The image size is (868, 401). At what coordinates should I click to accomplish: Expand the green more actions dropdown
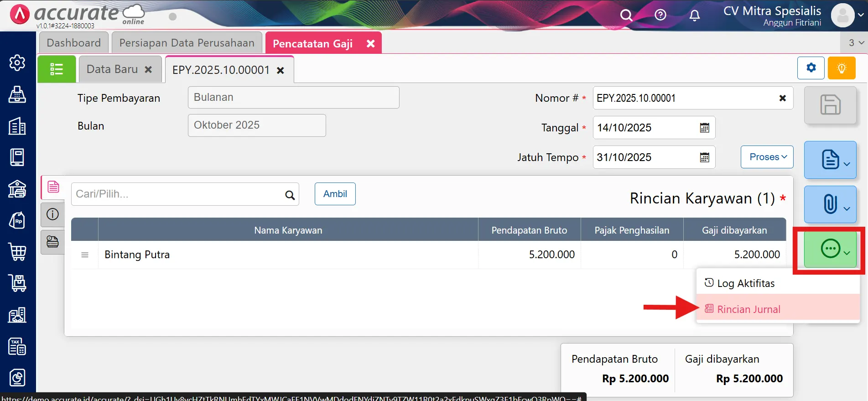830,249
